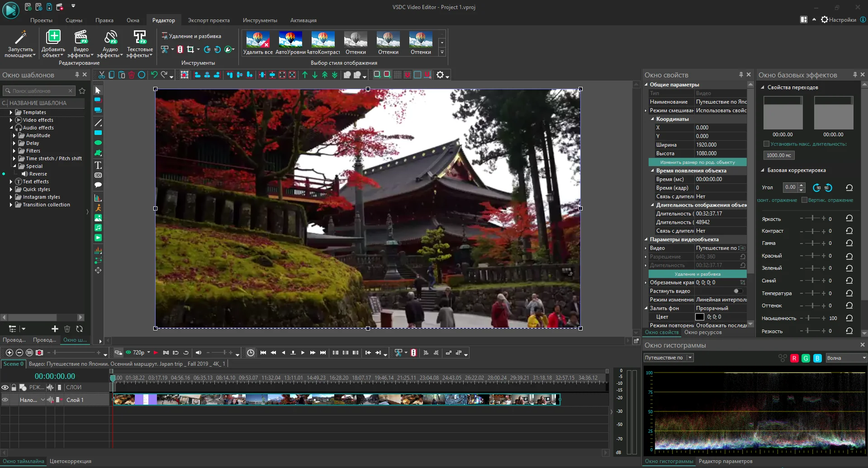Screen dimensions: 868x468
Task: Click the redo arrow in editing toolbar
Action: tap(164, 75)
